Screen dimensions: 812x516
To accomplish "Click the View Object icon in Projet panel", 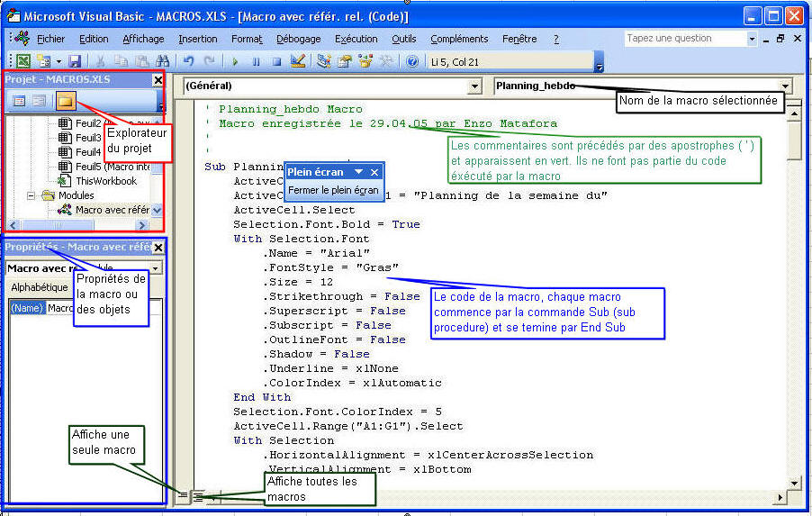I will pyautogui.click(x=40, y=101).
